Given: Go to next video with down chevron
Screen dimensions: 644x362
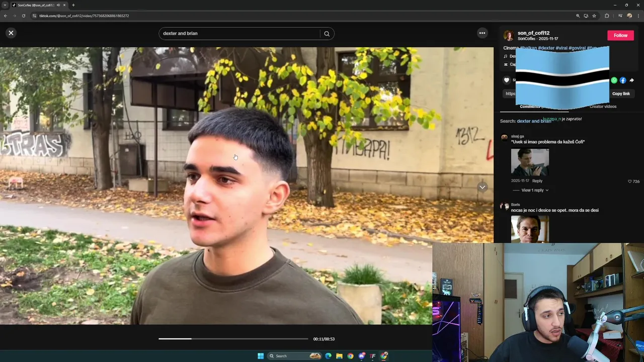Looking at the screenshot, I should [x=482, y=187].
